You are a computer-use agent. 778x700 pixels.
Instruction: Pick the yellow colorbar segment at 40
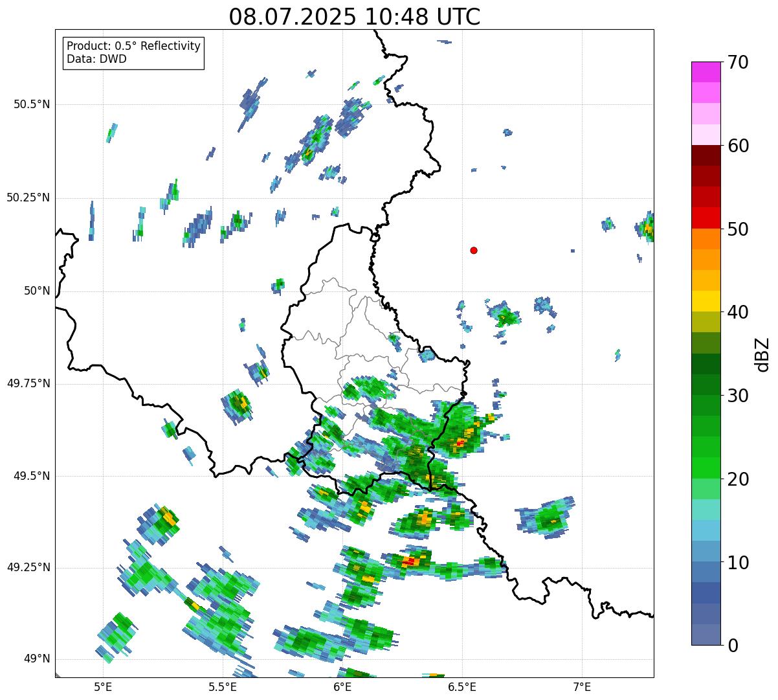[x=706, y=301]
